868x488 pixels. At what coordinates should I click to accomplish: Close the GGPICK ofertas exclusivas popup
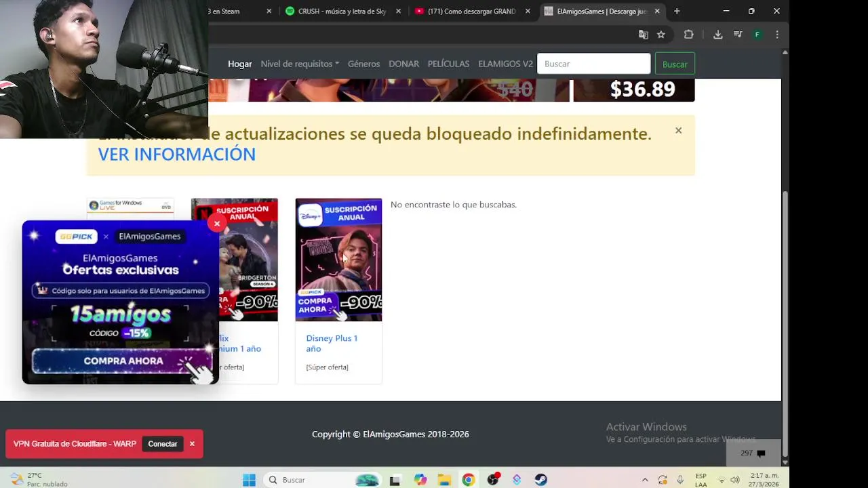[x=216, y=224]
